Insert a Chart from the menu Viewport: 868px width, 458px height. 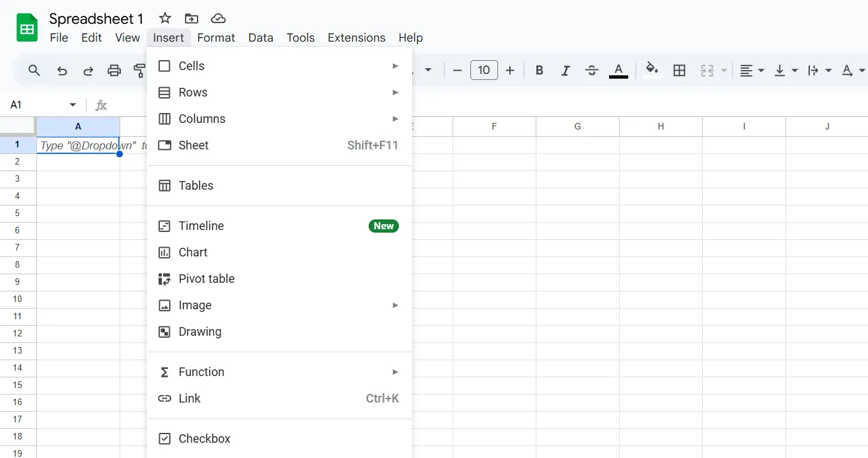click(x=194, y=252)
